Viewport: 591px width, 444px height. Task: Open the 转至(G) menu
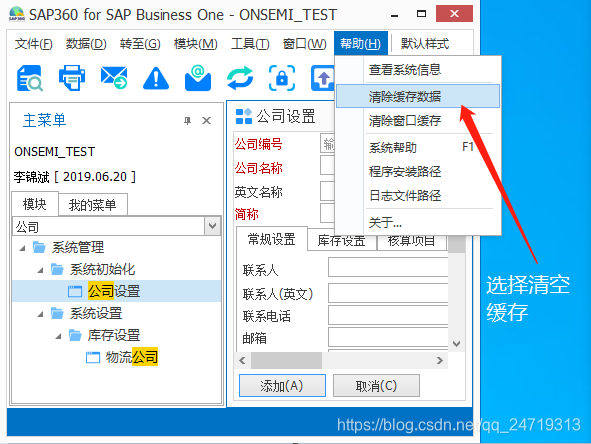point(140,44)
